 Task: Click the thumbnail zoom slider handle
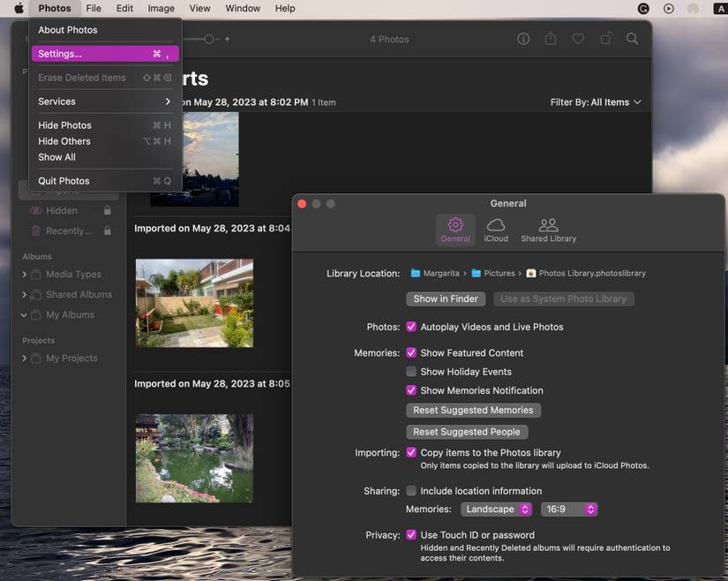[x=209, y=39]
